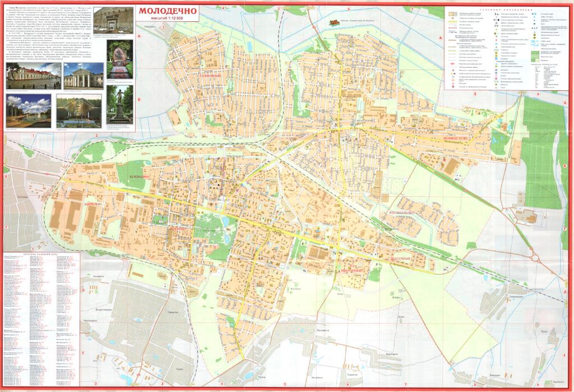Select the БУХОВЩИНА district label
Screen dimensions: 574x392
click(140, 177)
